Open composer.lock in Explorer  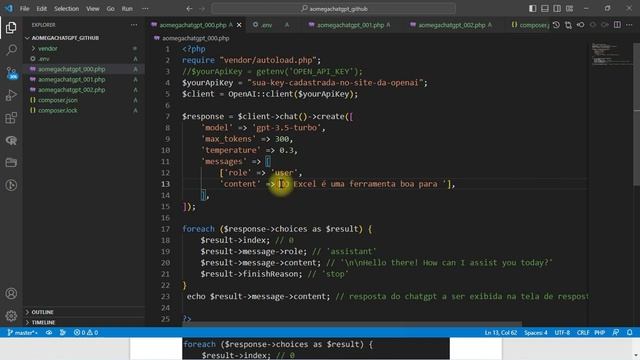(x=83, y=110)
